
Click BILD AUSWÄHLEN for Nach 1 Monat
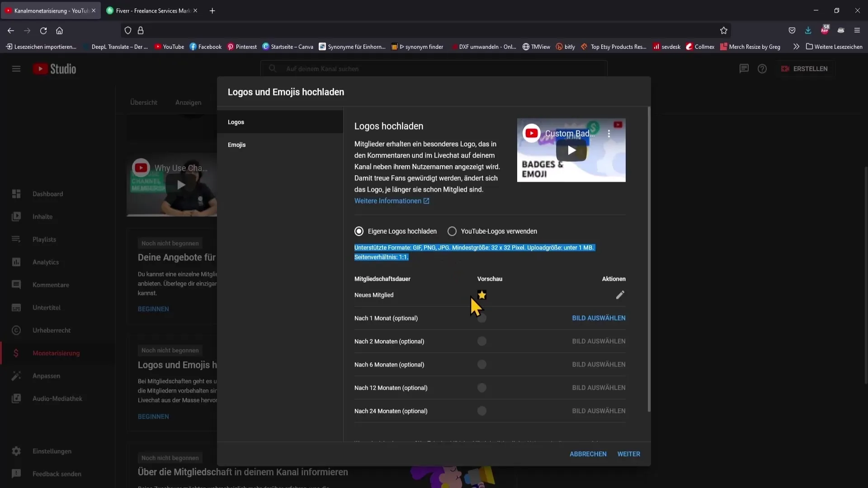(599, 318)
